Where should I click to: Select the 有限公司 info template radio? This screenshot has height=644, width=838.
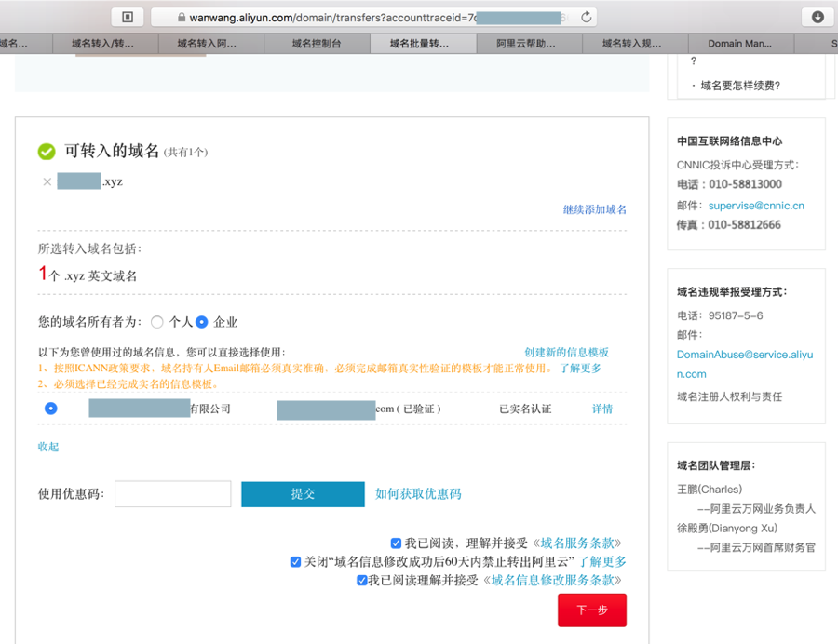[x=51, y=409]
